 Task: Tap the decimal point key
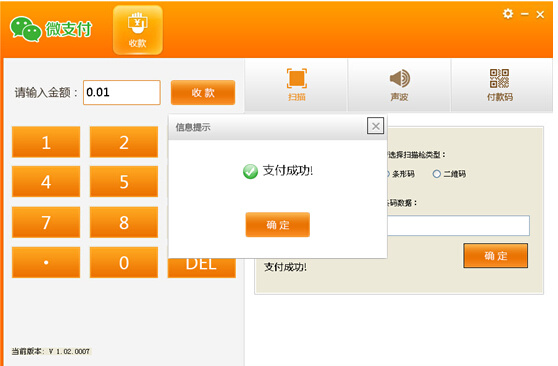point(46,262)
